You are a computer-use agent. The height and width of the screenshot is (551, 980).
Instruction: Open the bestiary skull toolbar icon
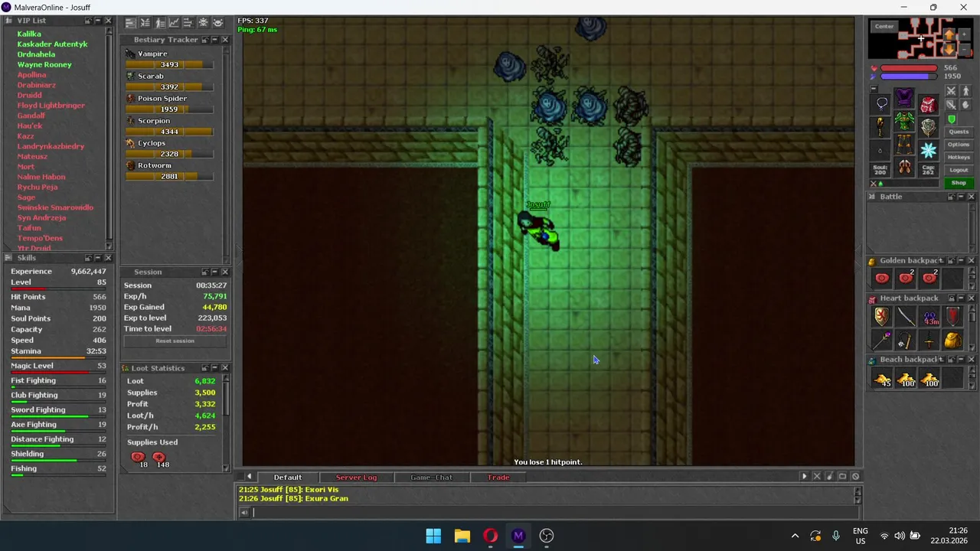(204, 23)
